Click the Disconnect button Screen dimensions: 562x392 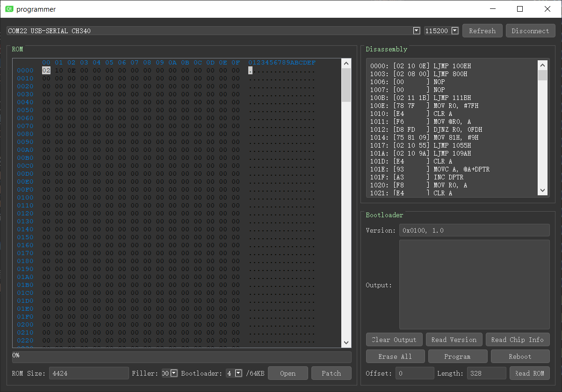(x=530, y=31)
